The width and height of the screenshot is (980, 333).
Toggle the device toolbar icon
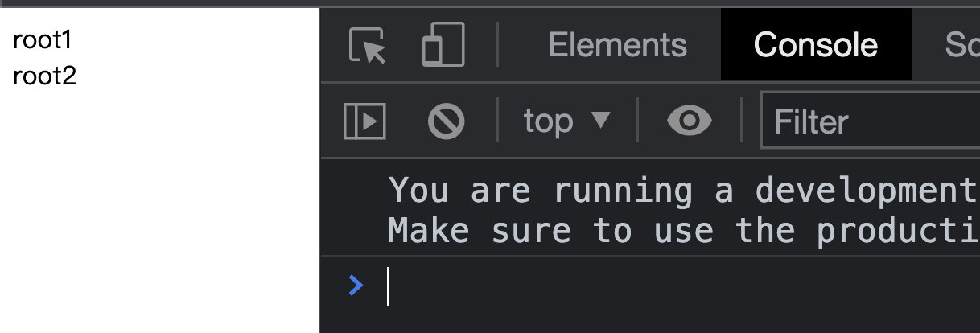[x=443, y=45]
